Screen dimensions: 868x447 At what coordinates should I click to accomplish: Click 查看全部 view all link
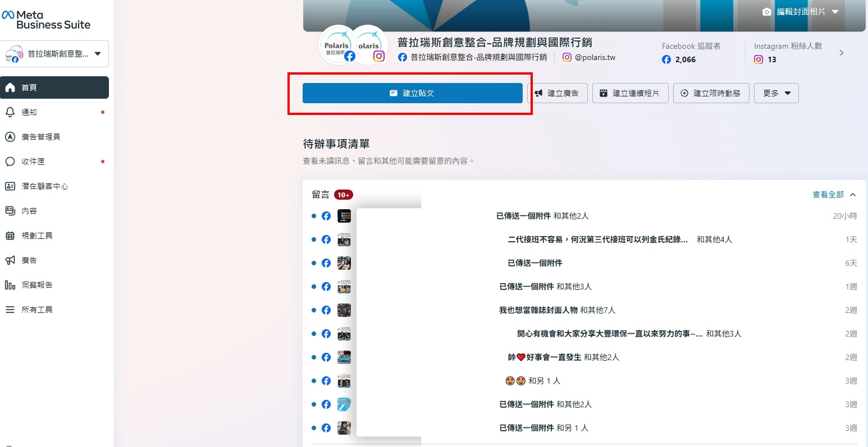[828, 195]
